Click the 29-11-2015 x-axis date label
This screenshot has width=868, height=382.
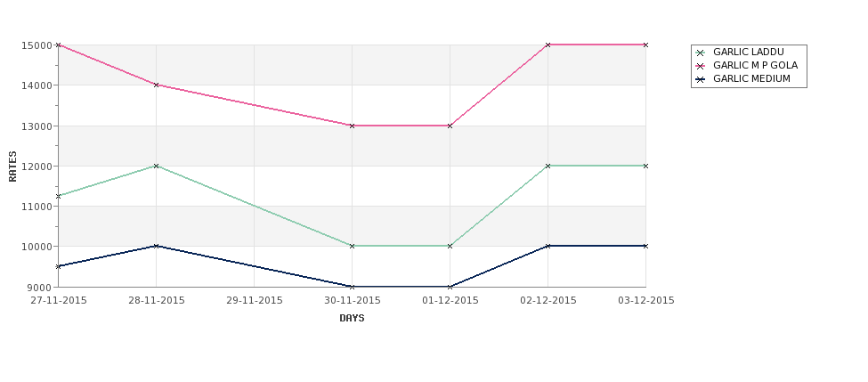click(x=255, y=301)
